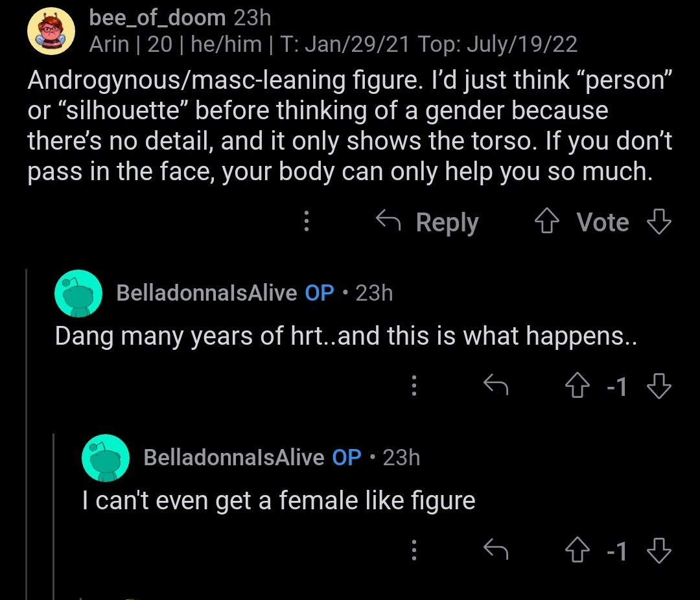
Task: Open the bee_of_doom username link
Action: point(157,18)
